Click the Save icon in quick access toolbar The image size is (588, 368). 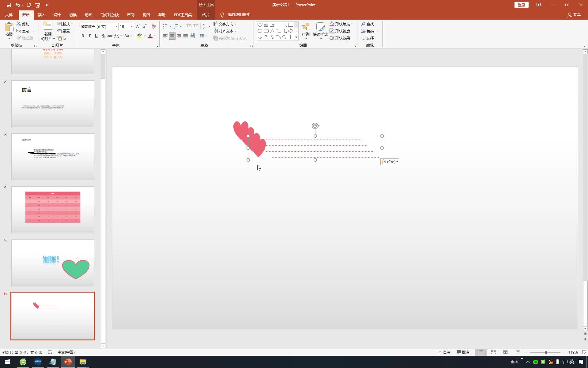click(9, 5)
